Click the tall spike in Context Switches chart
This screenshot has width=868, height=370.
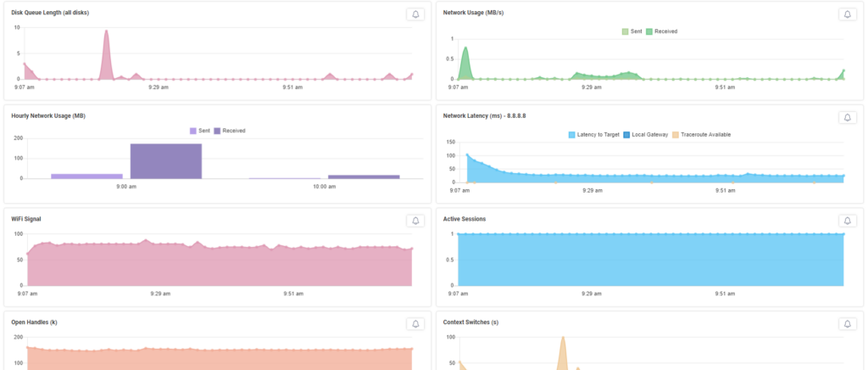click(x=563, y=353)
